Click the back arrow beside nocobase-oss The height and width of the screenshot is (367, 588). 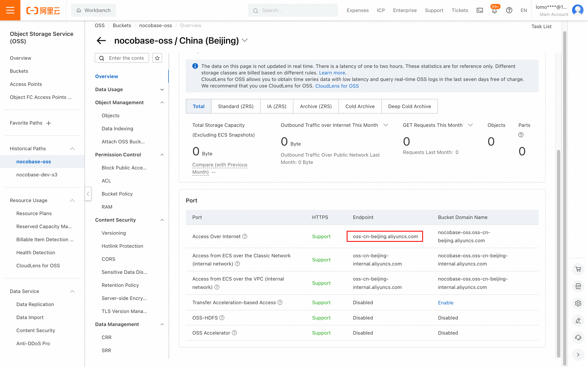click(101, 41)
